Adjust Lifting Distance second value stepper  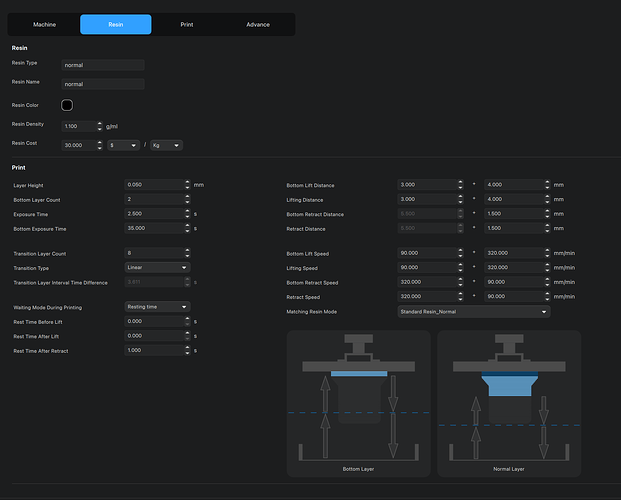coord(547,199)
